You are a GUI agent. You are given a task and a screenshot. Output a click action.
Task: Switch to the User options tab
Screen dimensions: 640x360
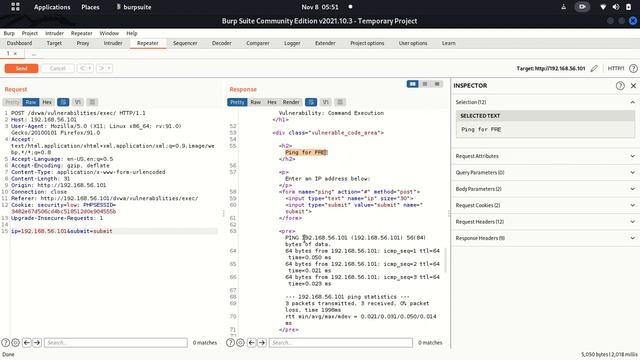[413, 43]
